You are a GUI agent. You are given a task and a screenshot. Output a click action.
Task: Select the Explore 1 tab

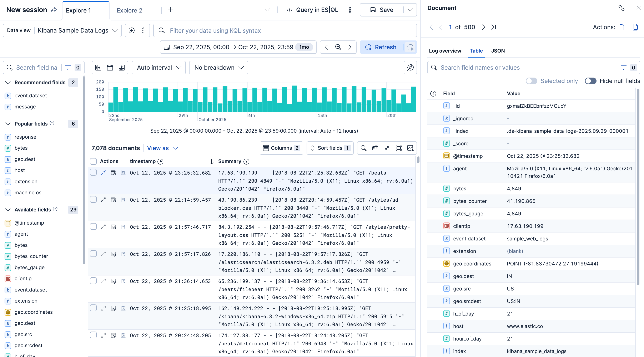[x=86, y=10]
